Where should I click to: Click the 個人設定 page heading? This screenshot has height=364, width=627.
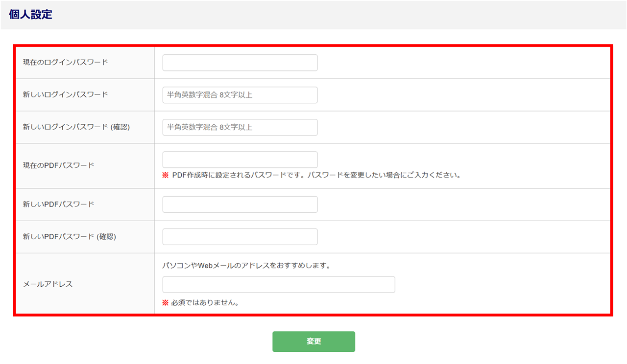click(x=30, y=15)
